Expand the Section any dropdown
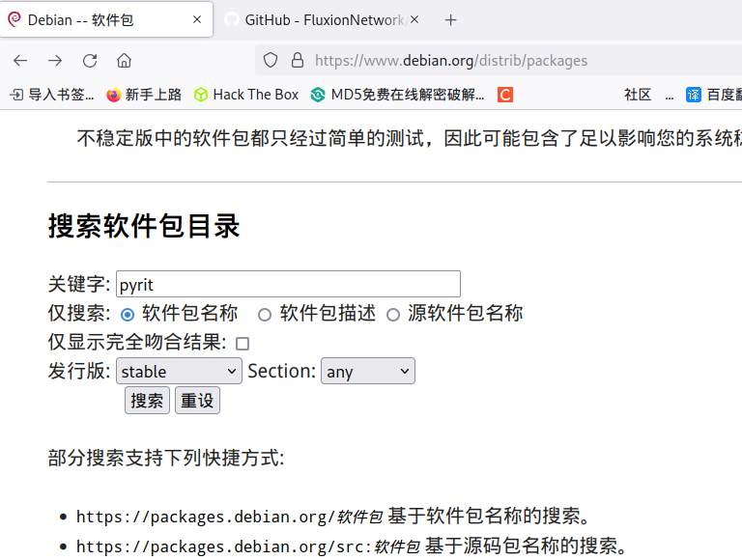This screenshot has width=742, height=560. click(367, 372)
